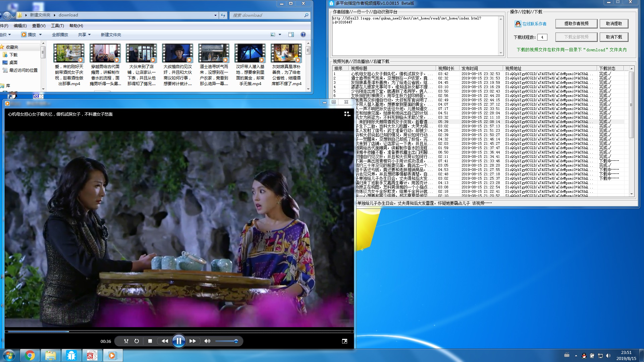Change view icon in Explorer toolbar
The height and width of the screenshot is (362, 644).
[273, 35]
